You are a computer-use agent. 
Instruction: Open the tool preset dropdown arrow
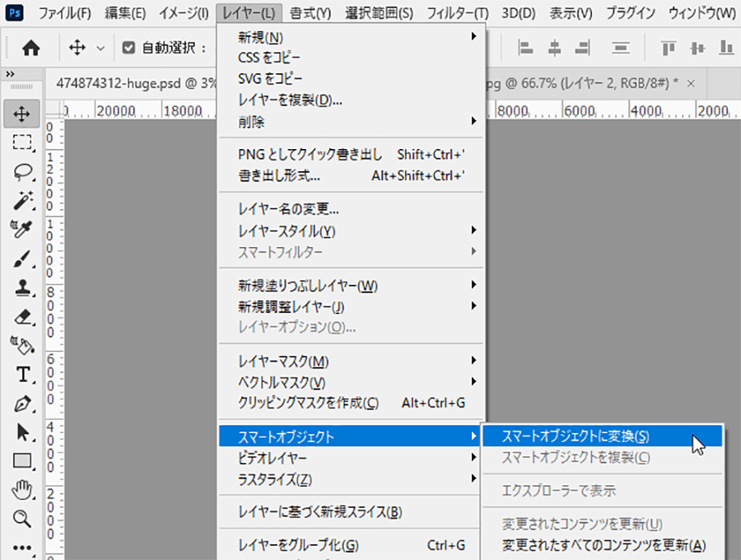(x=100, y=49)
